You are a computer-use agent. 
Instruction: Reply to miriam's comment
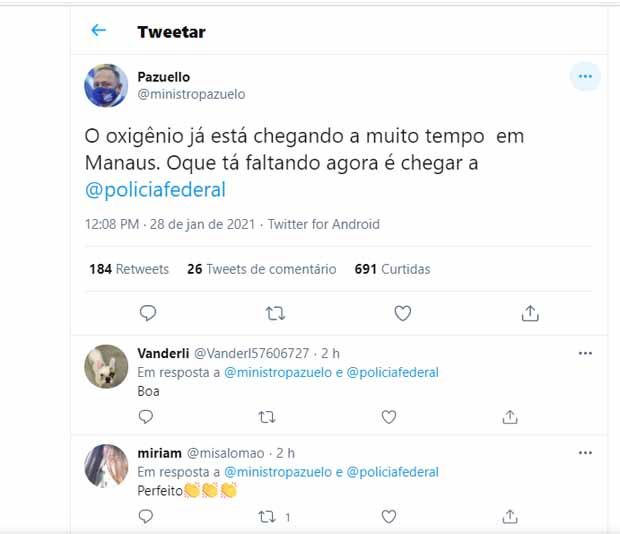pyautogui.click(x=146, y=516)
